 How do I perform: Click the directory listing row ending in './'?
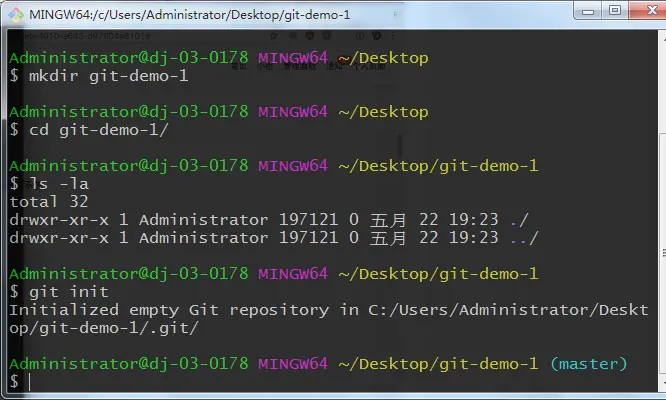pos(269,220)
